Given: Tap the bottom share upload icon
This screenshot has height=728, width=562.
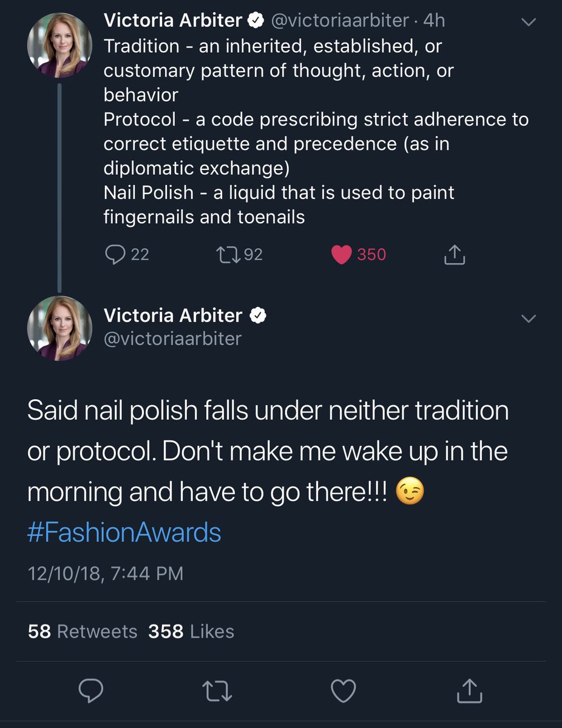Looking at the screenshot, I should click(x=469, y=691).
